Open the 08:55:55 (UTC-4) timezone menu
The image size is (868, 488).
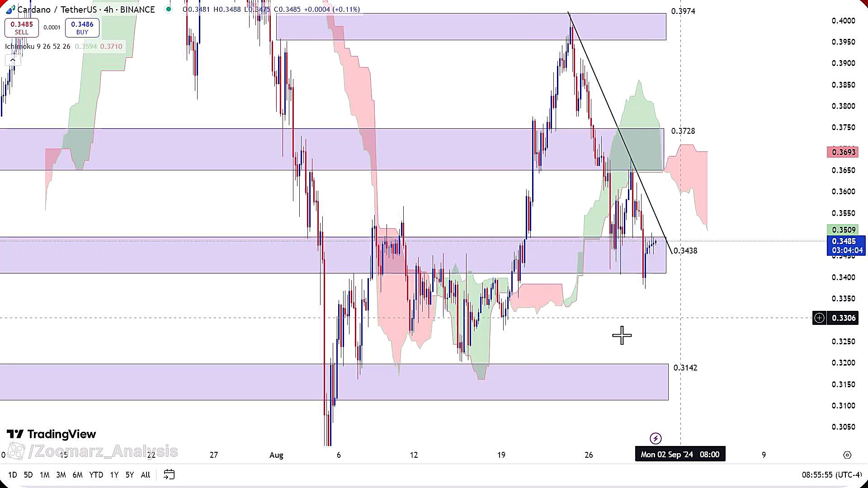point(832,475)
